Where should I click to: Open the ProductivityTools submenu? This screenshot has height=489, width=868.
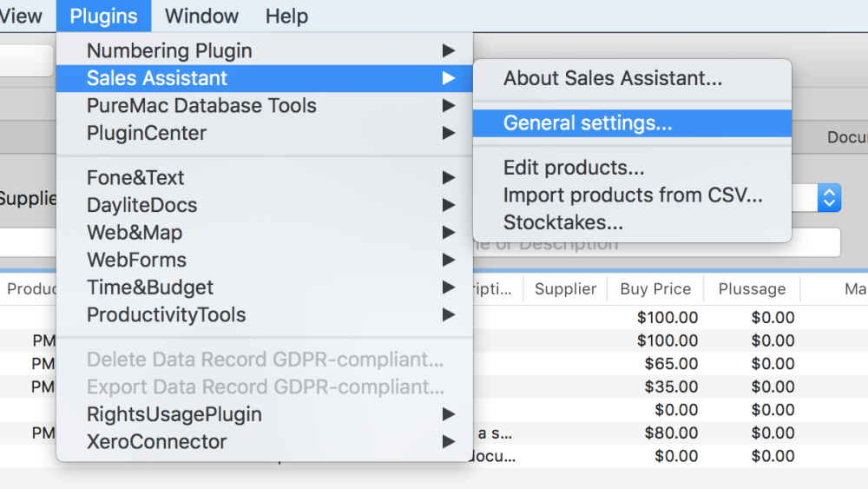(166, 315)
